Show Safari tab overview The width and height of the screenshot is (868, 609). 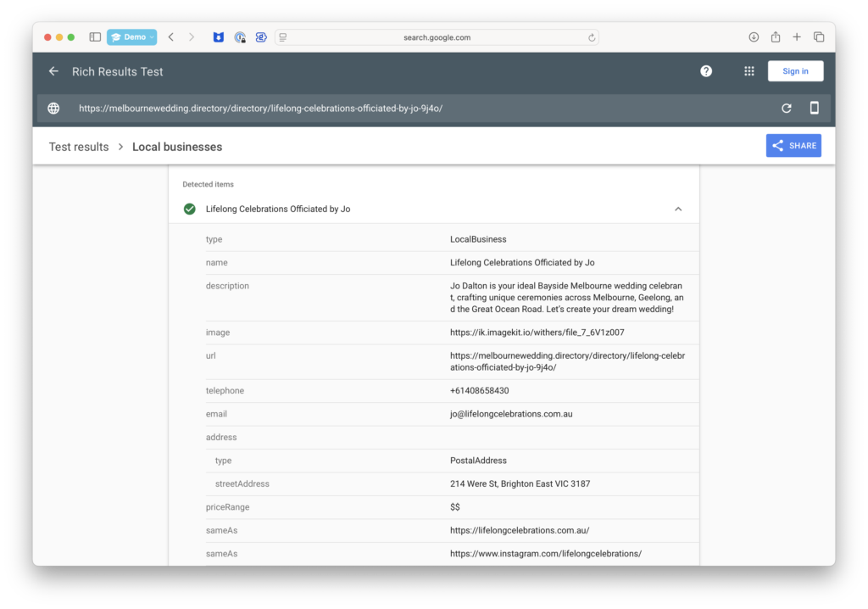[819, 37]
